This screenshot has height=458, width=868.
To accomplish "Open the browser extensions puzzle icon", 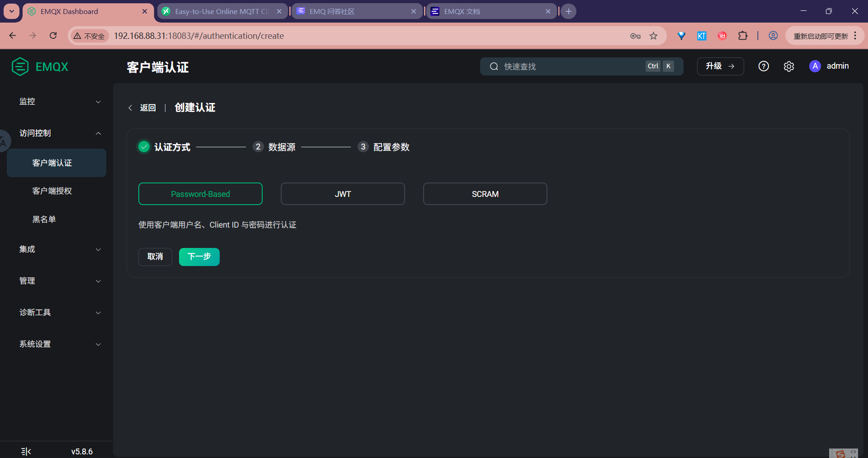I will click(743, 36).
